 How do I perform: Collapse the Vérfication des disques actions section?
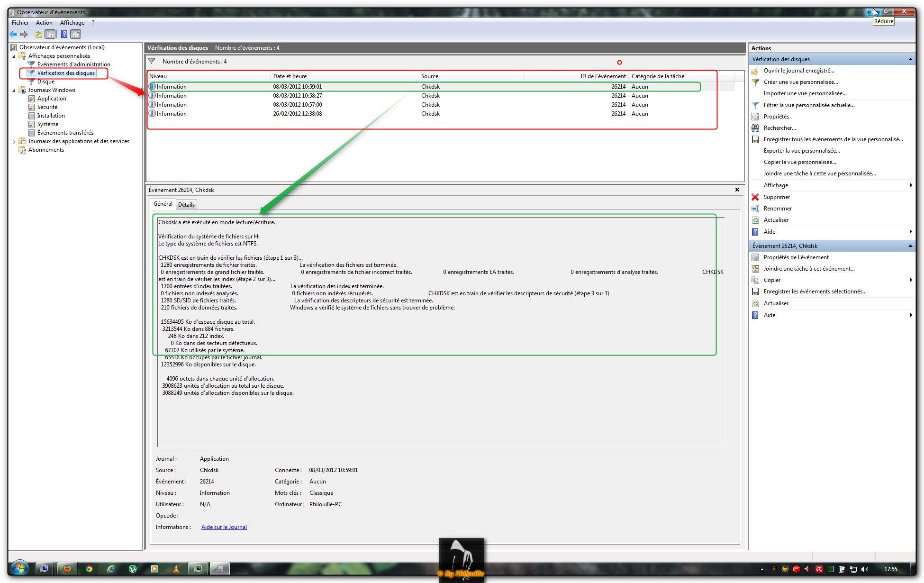(910, 59)
